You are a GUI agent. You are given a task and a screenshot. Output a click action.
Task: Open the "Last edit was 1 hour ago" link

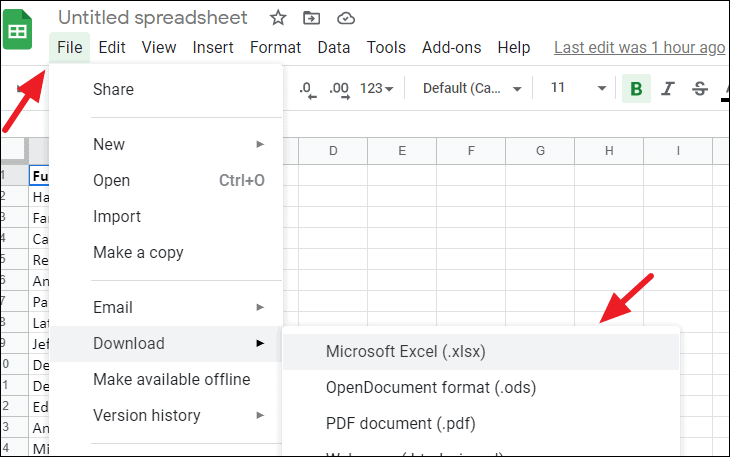click(639, 47)
